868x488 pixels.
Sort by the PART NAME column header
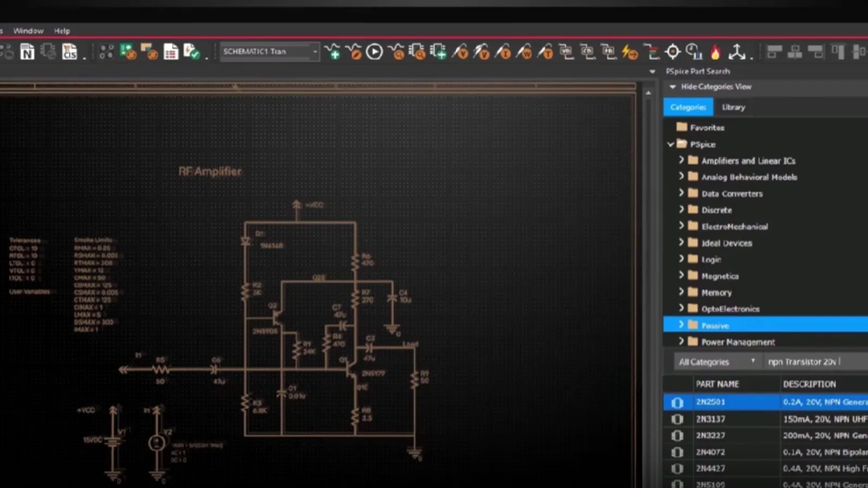(717, 384)
